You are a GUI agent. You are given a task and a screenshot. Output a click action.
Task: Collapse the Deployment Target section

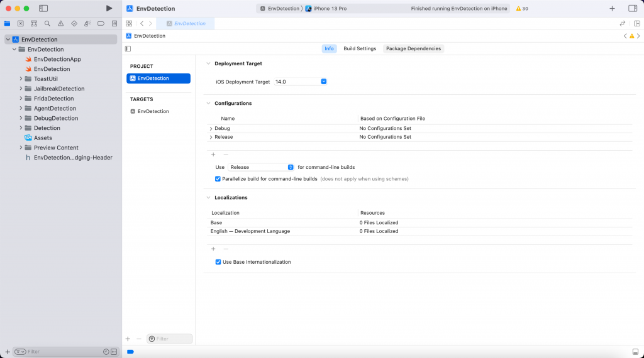(x=208, y=63)
